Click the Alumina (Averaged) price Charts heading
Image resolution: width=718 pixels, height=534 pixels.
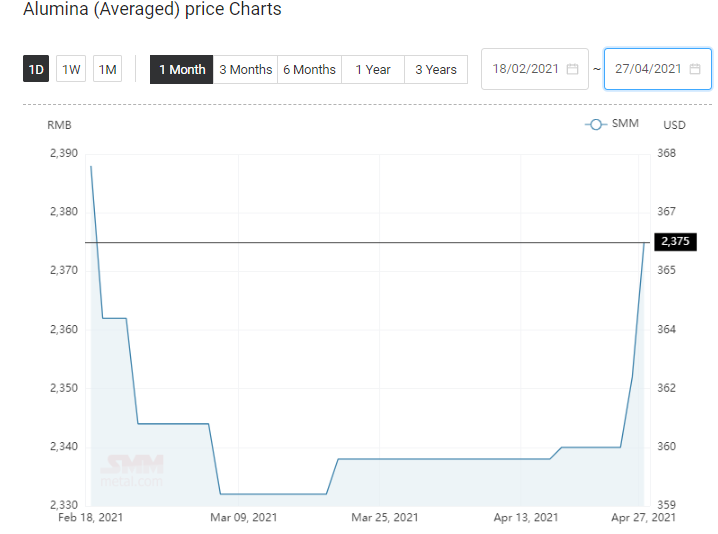152,9
